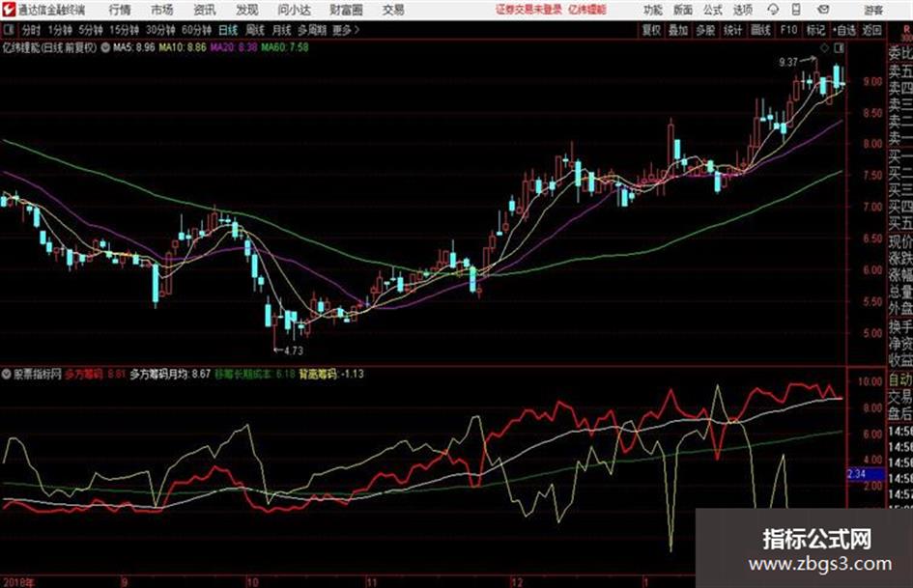Click the 亿纬锂能(日线 前复权) chart title
Image resolution: width=913 pixels, height=588 pixels.
pyautogui.click(x=49, y=47)
